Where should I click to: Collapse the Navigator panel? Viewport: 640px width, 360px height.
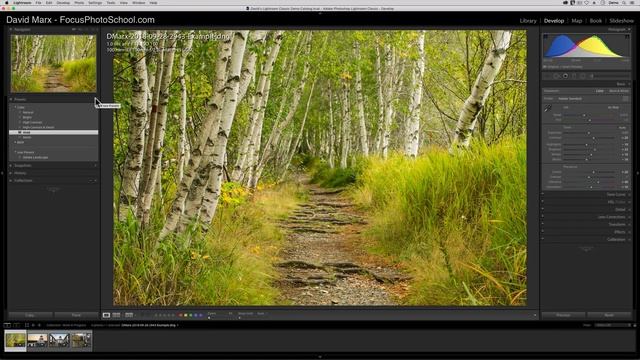(11, 29)
